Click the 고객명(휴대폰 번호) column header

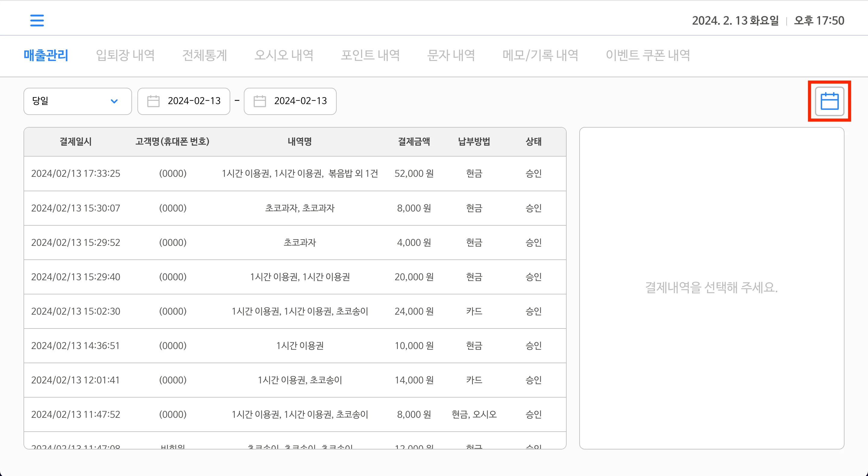tap(172, 141)
